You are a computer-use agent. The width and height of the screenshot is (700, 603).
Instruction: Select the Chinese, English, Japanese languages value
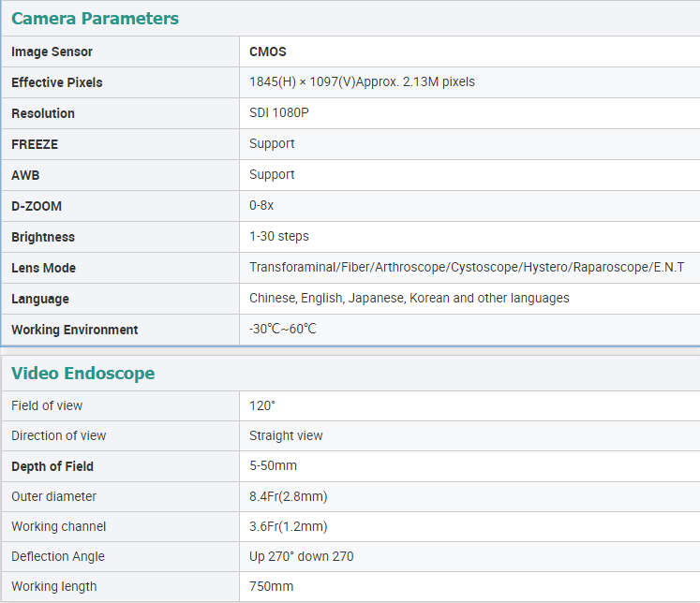[410, 298]
